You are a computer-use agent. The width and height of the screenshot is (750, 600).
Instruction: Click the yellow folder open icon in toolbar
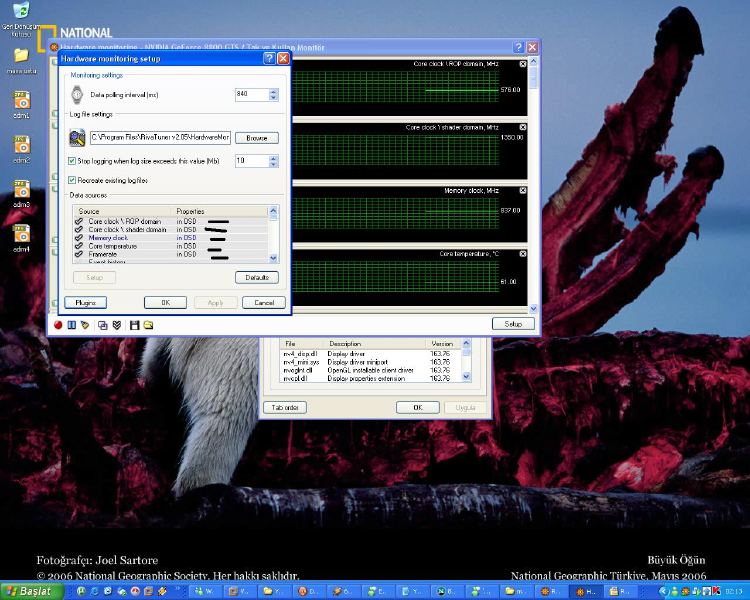tap(149, 325)
